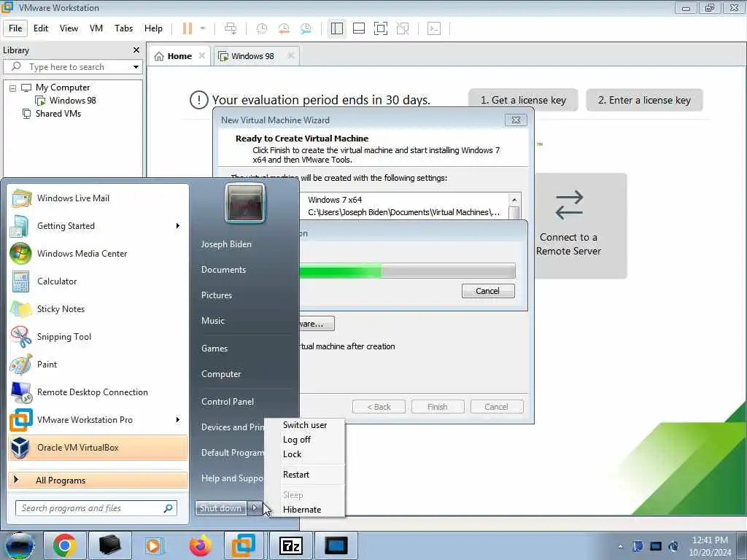Click Search programs and files box
The image size is (747, 560).
click(x=96, y=508)
